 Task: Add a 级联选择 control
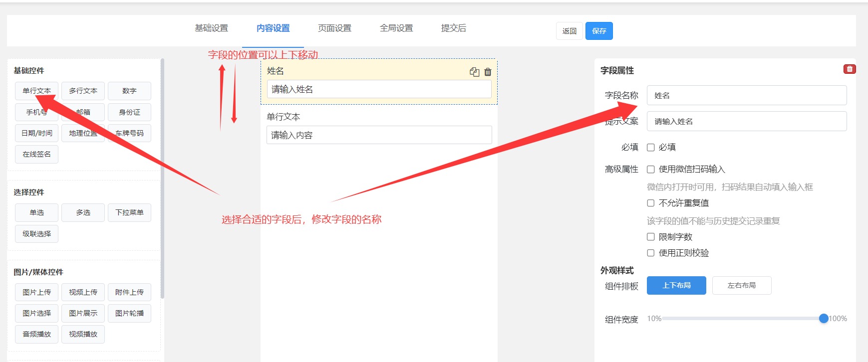click(x=36, y=234)
